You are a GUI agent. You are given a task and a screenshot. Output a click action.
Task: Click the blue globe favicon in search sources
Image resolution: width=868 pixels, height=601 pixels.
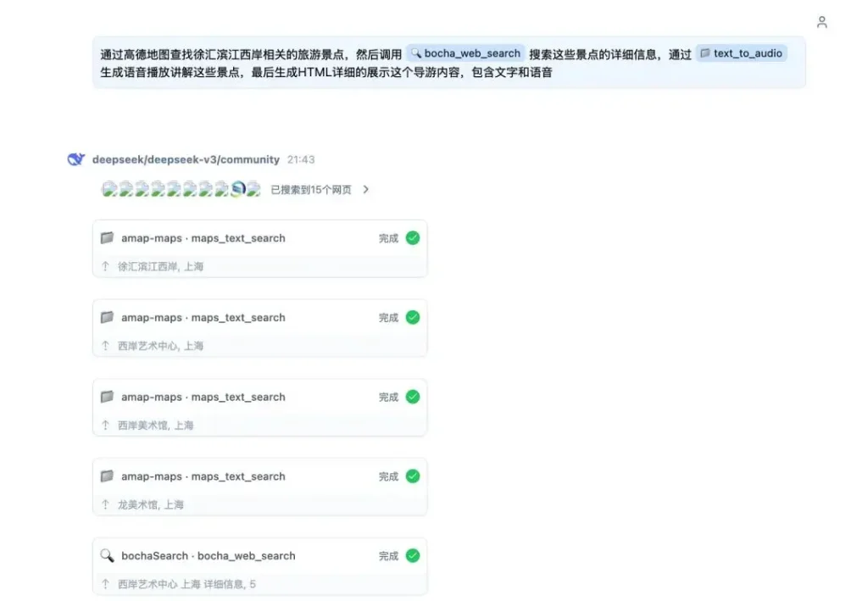point(238,189)
